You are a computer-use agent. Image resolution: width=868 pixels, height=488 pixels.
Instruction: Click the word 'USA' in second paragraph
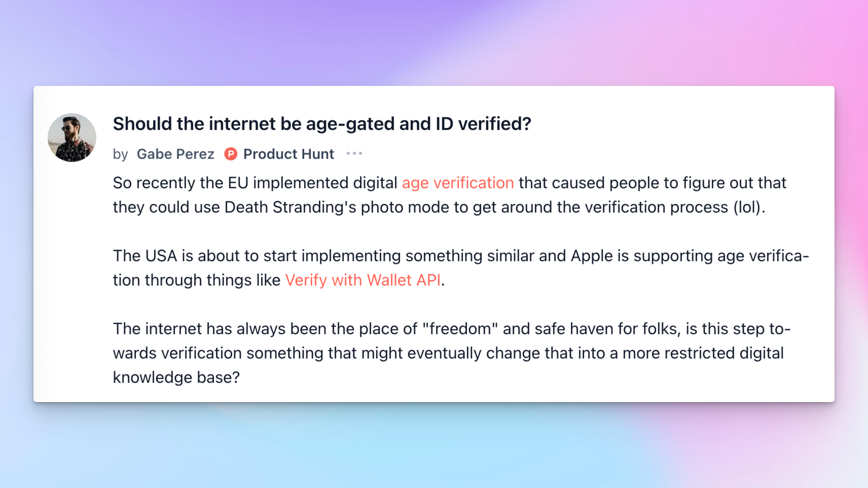pyautogui.click(x=161, y=256)
